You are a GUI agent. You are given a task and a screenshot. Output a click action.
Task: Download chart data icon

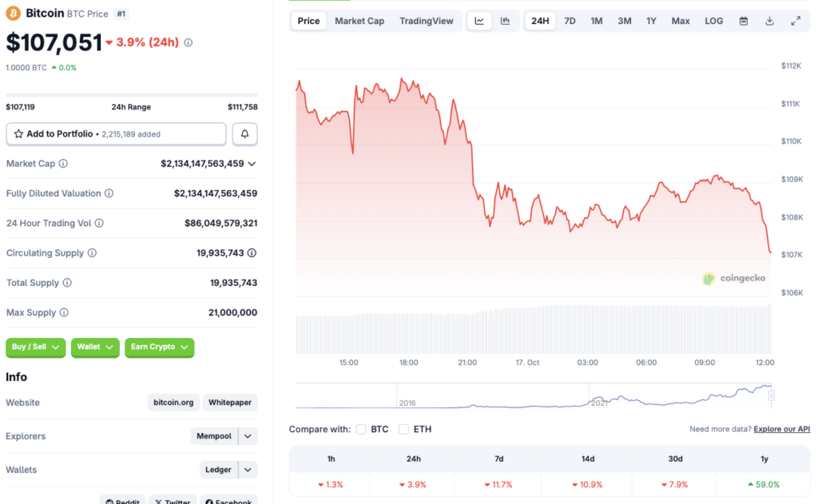click(769, 21)
